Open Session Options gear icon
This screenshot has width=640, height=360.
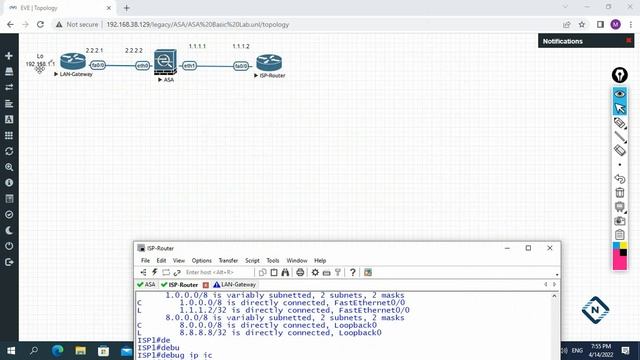coord(315,272)
